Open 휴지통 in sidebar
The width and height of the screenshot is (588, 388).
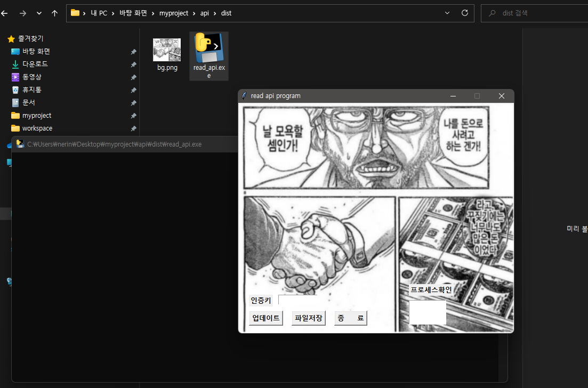(32, 90)
